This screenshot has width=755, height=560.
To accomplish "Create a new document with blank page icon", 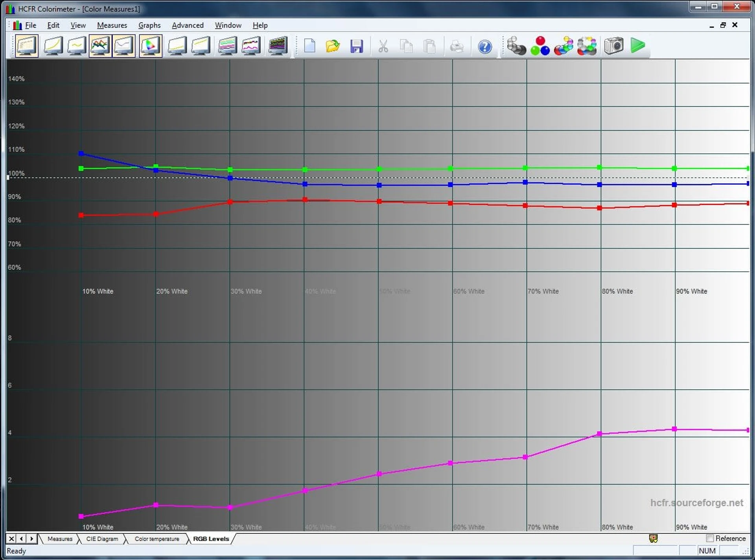I will tap(310, 46).
